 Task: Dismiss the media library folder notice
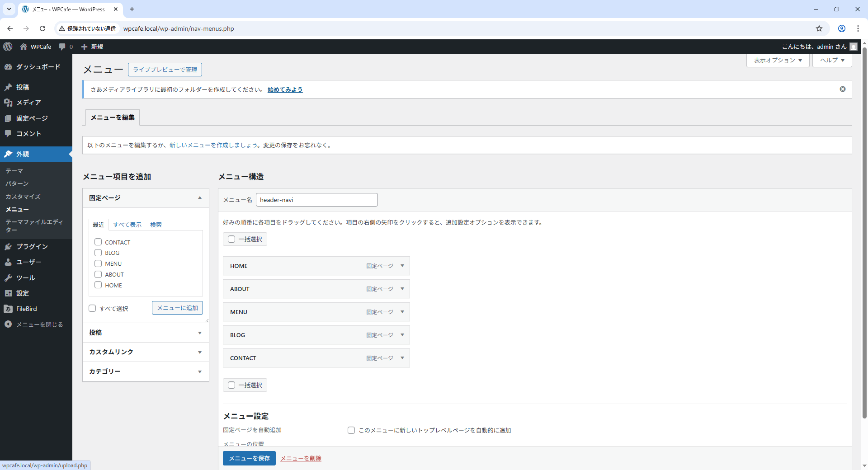tap(842, 89)
